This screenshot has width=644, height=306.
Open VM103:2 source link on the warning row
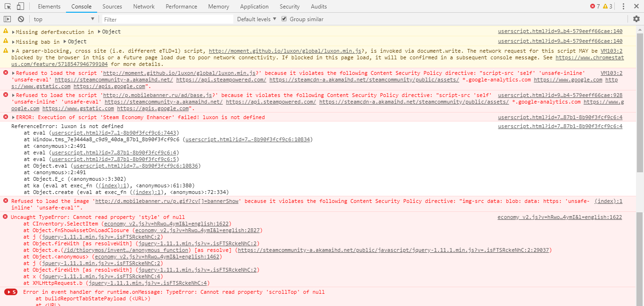611,51
